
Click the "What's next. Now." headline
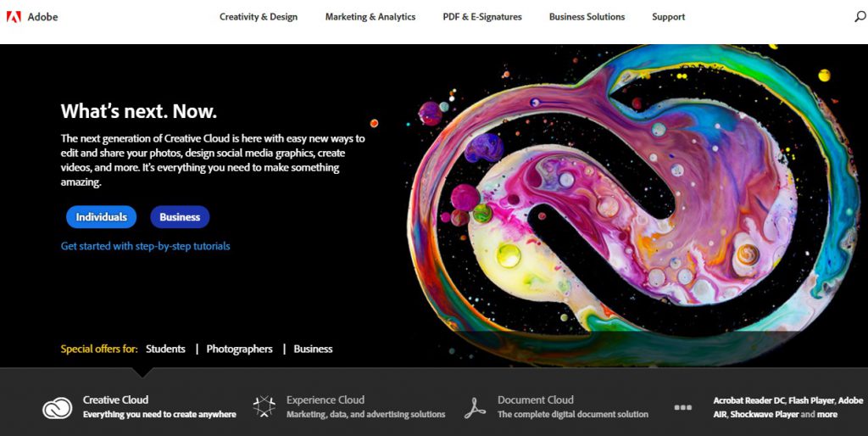[139, 111]
